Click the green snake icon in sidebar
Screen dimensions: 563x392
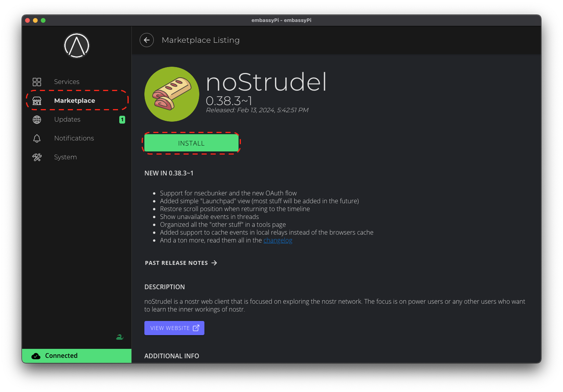click(119, 337)
